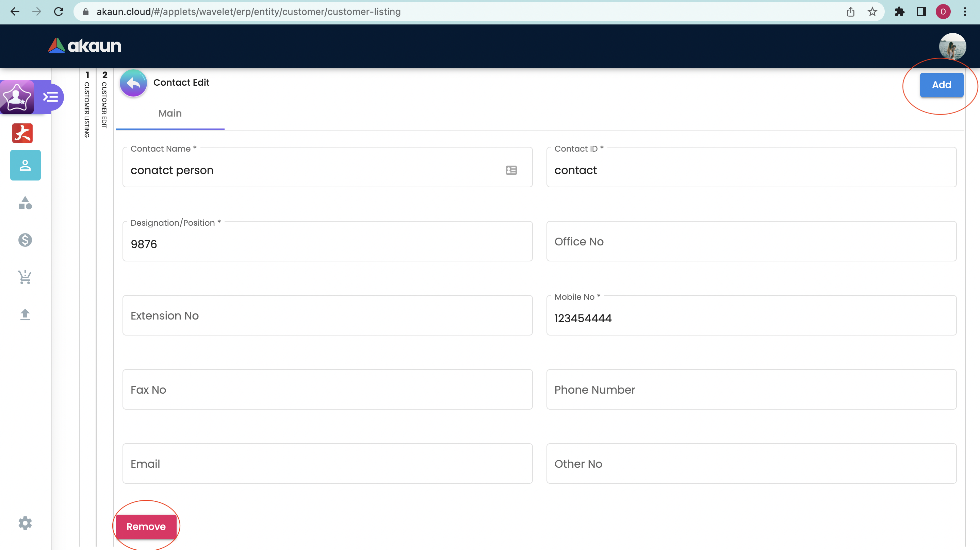The image size is (980, 550).
Task: Open the dollar sign sidebar icon
Action: (25, 240)
